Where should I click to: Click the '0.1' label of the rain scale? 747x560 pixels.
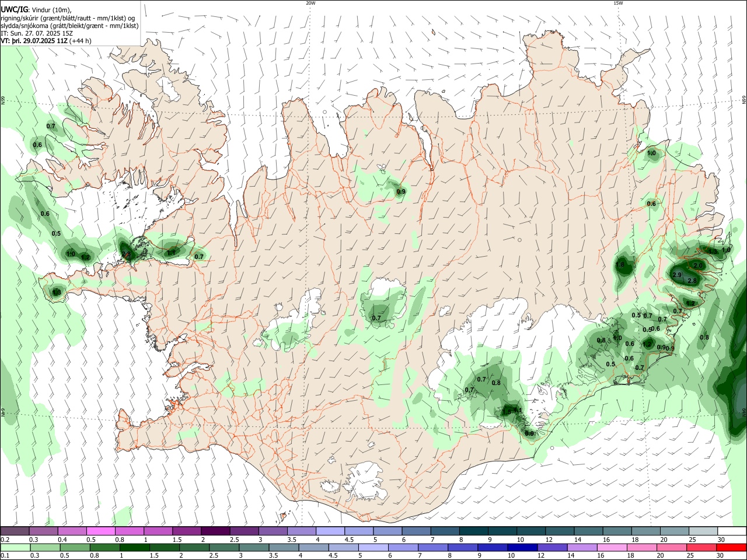5,556
